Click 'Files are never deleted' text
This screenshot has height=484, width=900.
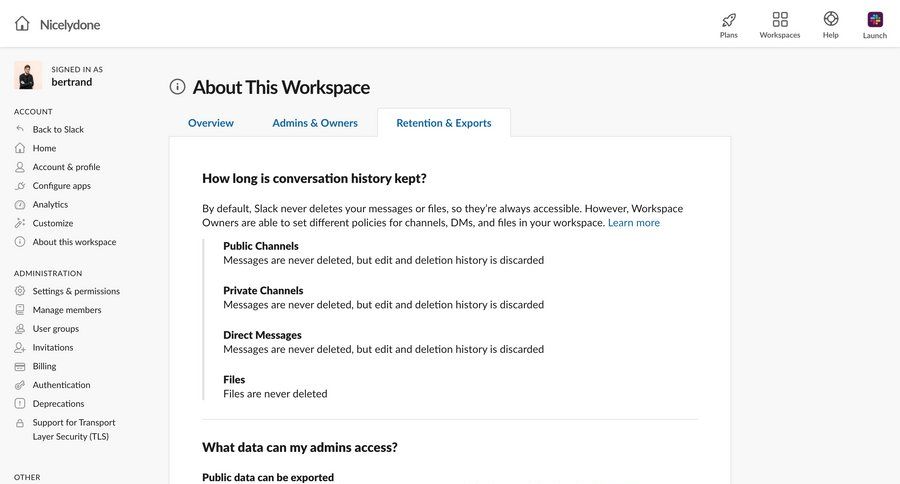[x=275, y=394]
